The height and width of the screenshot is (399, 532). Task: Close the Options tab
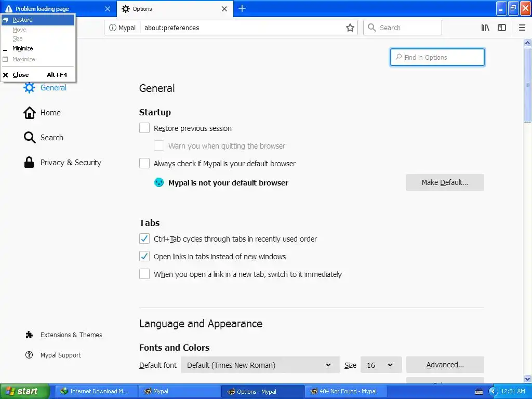point(224,9)
